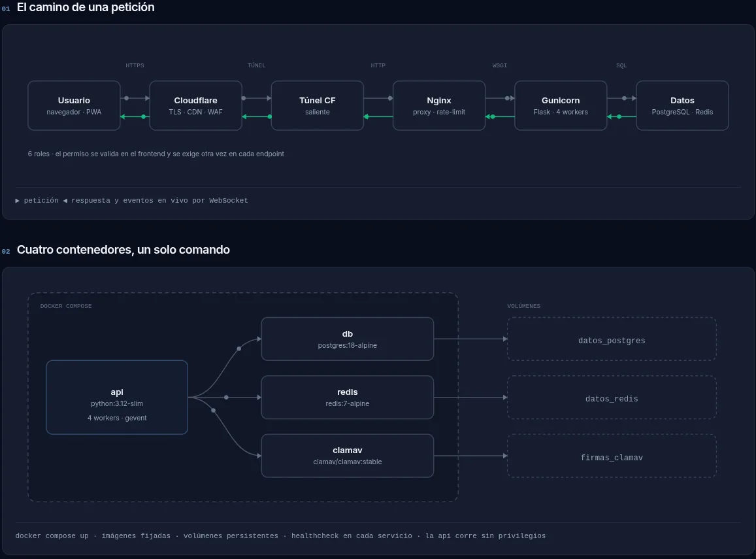Click the '6 roles' permission note text
This screenshot has height=559, width=756.
point(156,154)
